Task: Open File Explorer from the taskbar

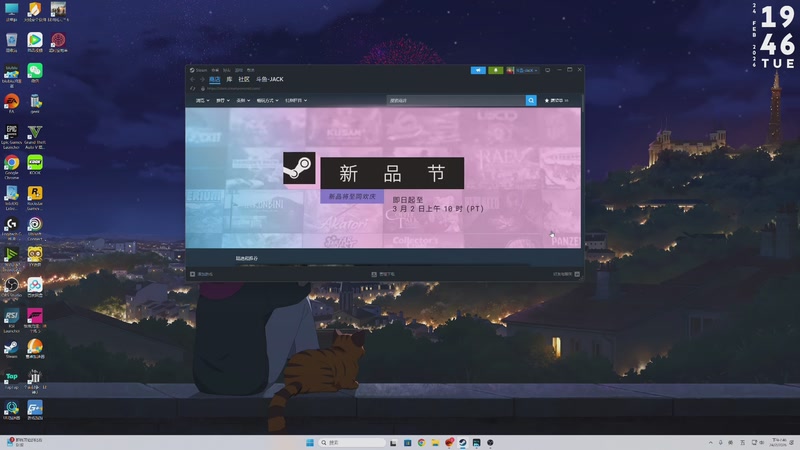Action: [x=435, y=442]
